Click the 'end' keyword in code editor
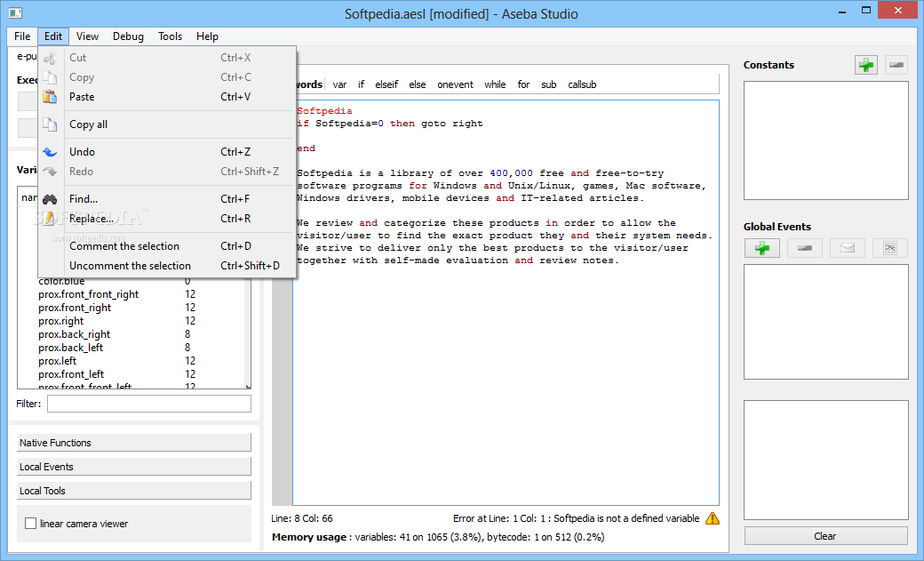Screen dimensions: 924x561 (307, 148)
